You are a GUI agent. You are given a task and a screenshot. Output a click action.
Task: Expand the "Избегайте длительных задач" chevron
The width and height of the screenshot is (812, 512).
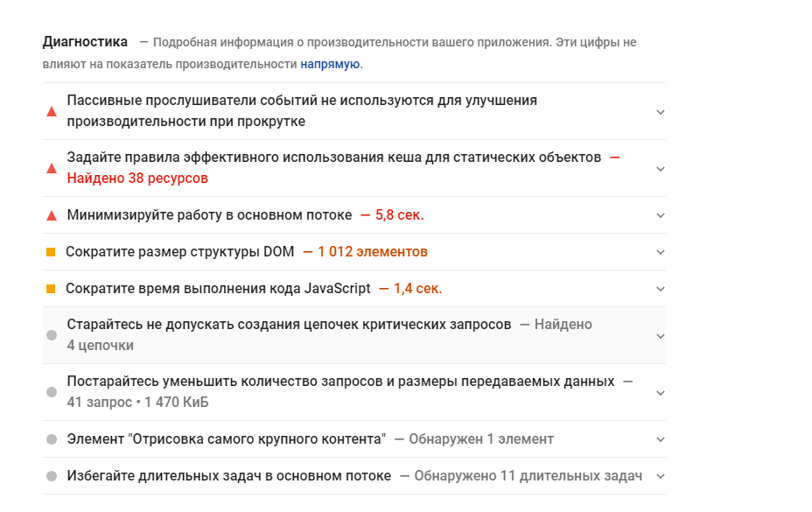(x=661, y=476)
